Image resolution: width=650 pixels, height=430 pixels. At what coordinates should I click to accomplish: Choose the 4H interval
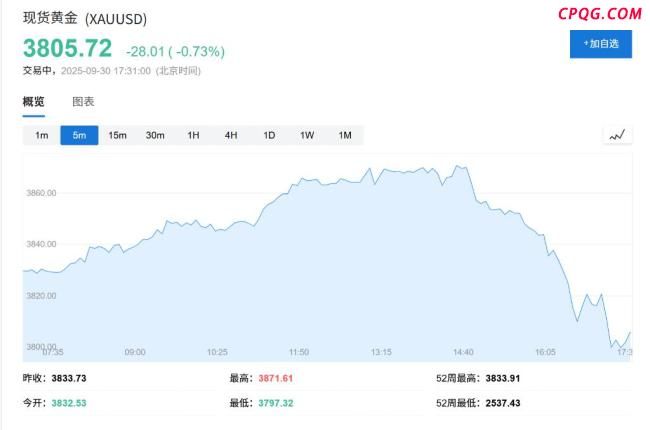[x=231, y=135]
